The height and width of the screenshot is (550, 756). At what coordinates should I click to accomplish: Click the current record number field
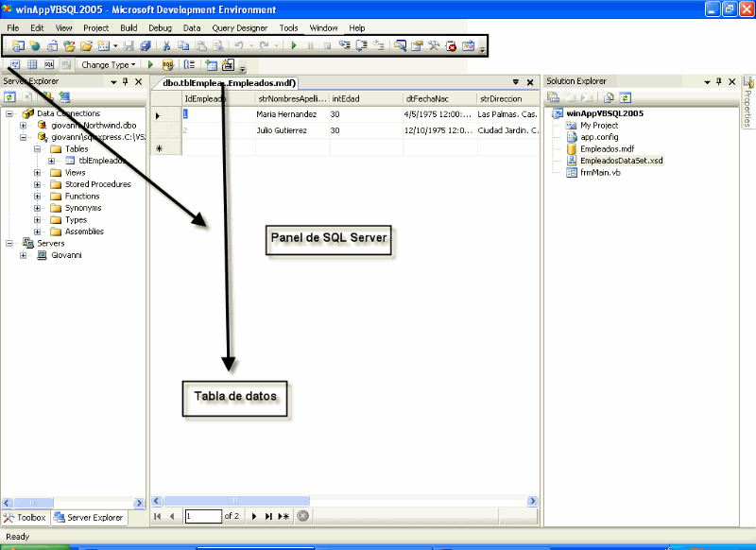click(203, 516)
